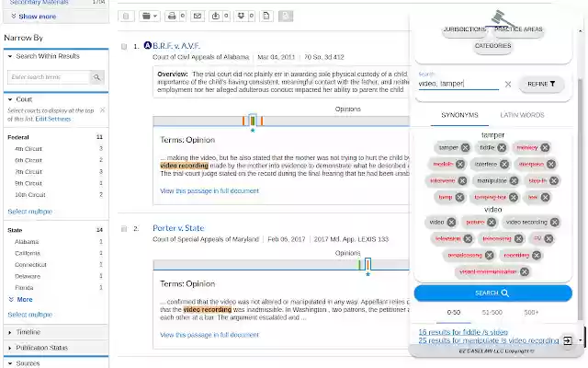Click the document export icon in toolbar
588x368 pixels.
pyautogui.click(x=266, y=16)
